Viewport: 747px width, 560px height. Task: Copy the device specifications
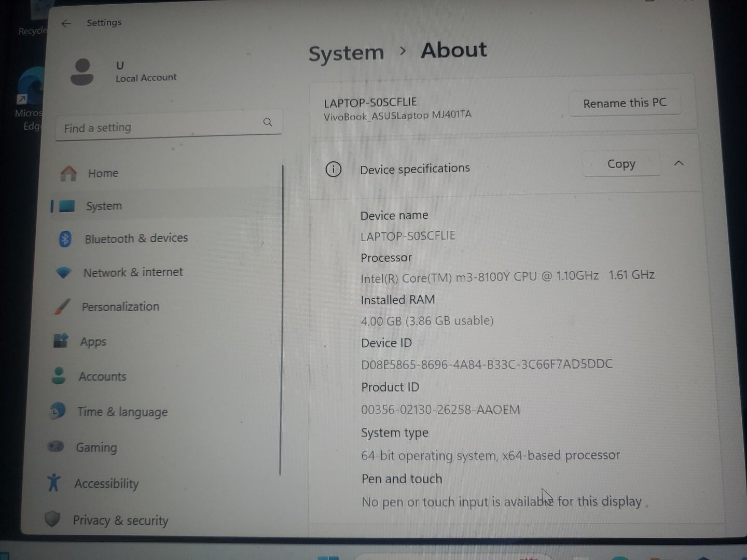click(621, 164)
